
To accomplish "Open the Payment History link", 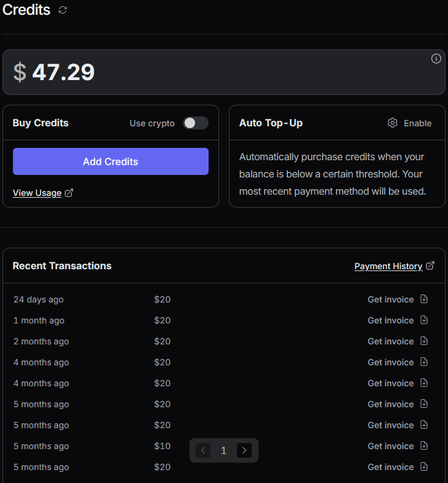I will pyautogui.click(x=388, y=266).
